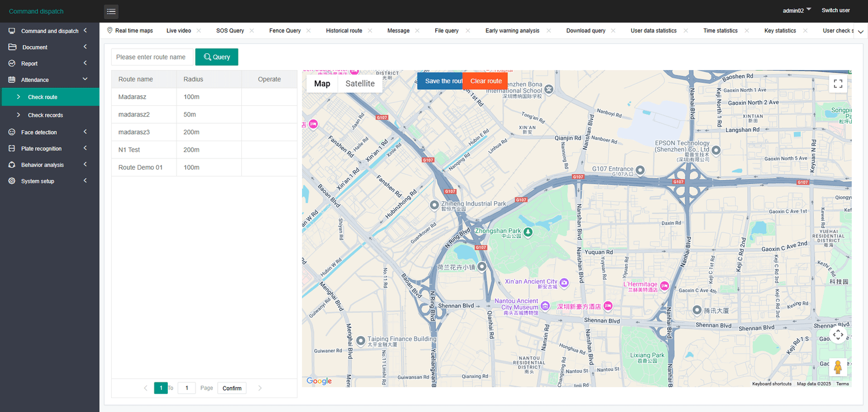The height and width of the screenshot is (412, 868).
Task: Click the orange Clear route button
Action: pyautogui.click(x=486, y=81)
